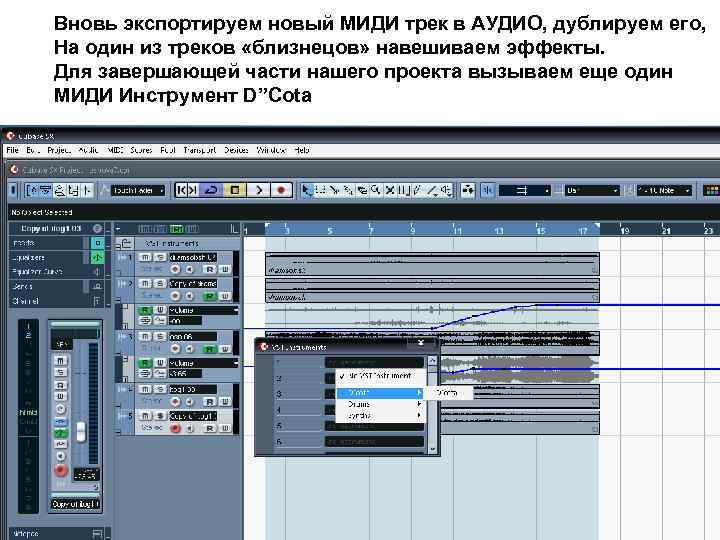This screenshot has height=540, width=720.
Task: Record-enable track 5 Copy of log1
Action: (175, 428)
